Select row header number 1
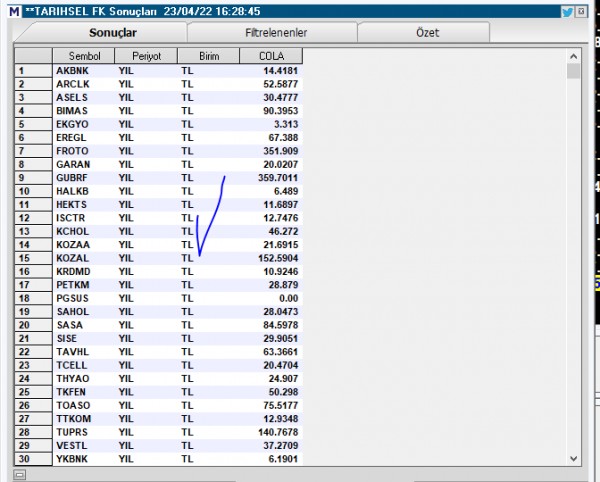Screen dimensions: 600x482 [x=33, y=71]
